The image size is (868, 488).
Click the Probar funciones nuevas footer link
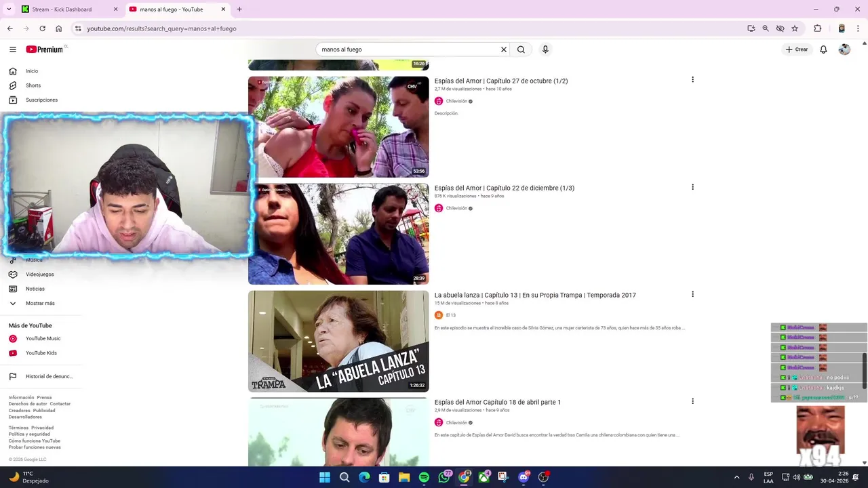tap(35, 447)
